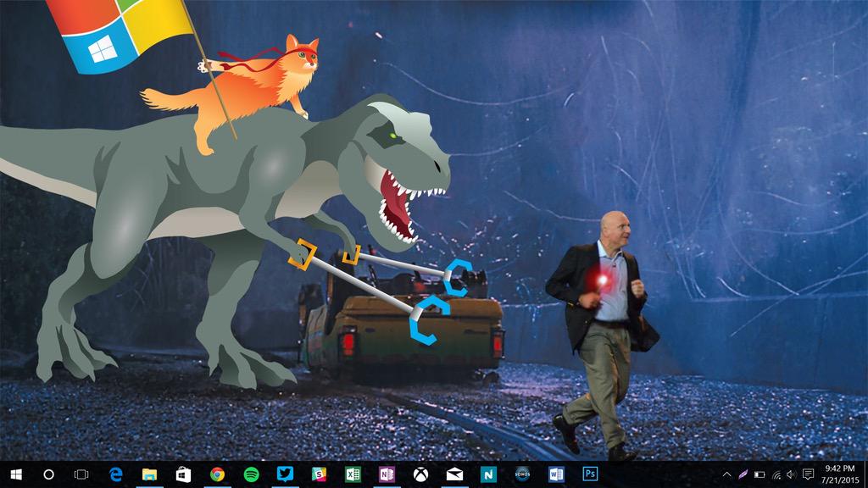The width and height of the screenshot is (868, 488).
Task: Open the Twitter app
Action: coord(285,474)
